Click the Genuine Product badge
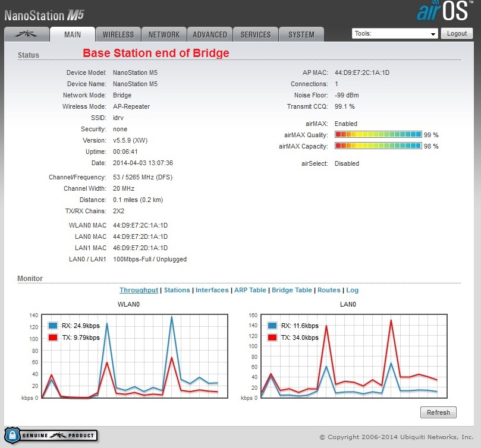 click(51, 436)
